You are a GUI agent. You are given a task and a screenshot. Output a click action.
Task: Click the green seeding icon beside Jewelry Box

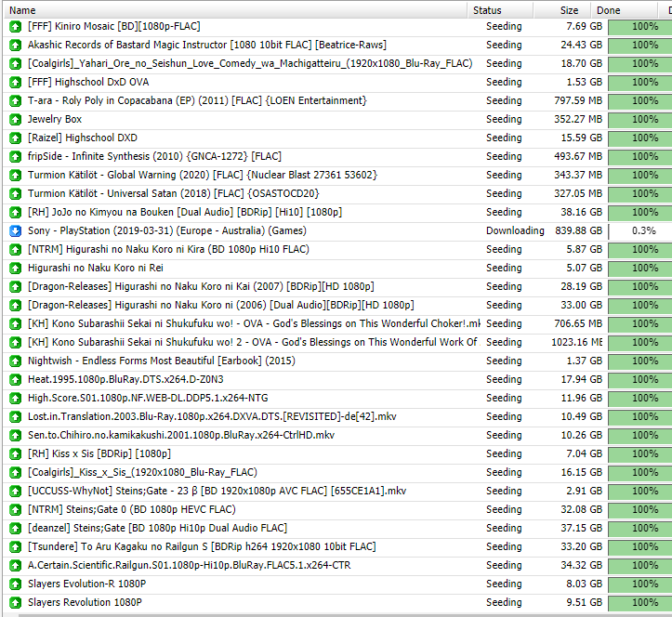coord(15,119)
